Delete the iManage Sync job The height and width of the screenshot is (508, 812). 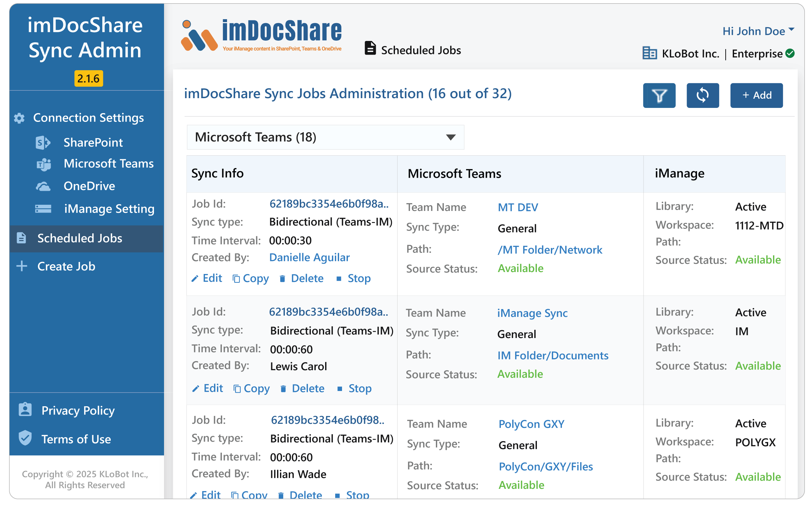coord(302,388)
